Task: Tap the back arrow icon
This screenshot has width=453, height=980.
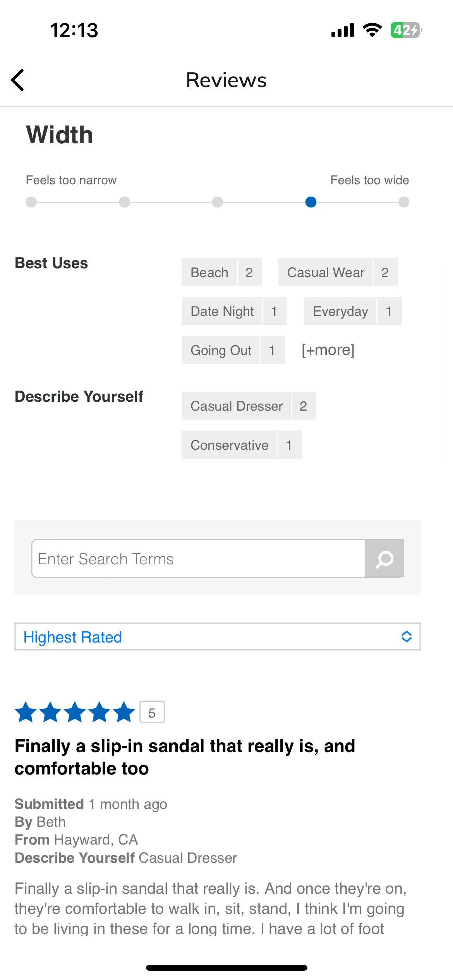Action: tap(18, 80)
